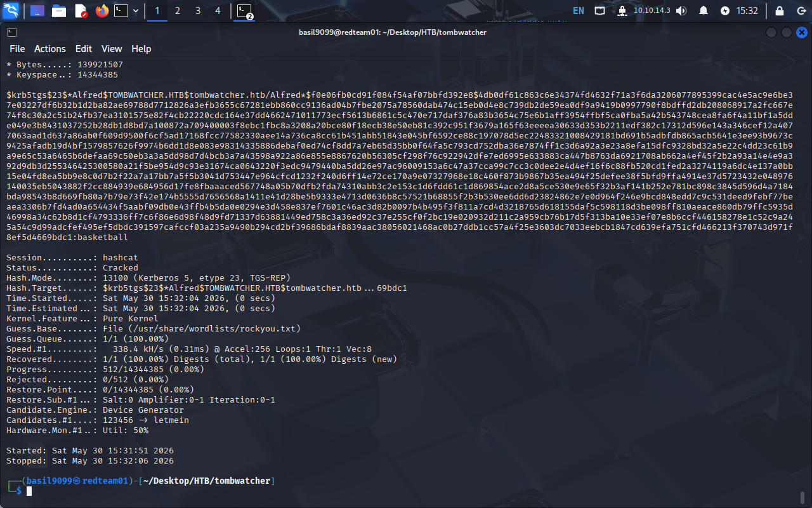This screenshot has width=812, height=508.
Task: Open the View menu
Action: click(x=112, y=49)
